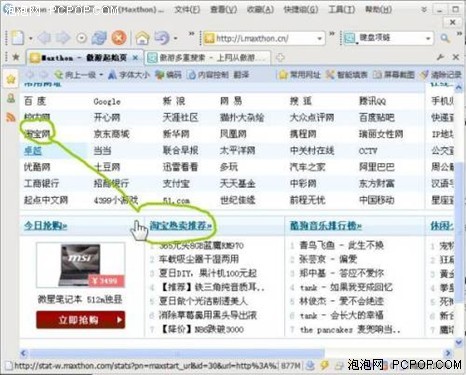
Task: Open the 百度 link
Action: tap(35, 101)
